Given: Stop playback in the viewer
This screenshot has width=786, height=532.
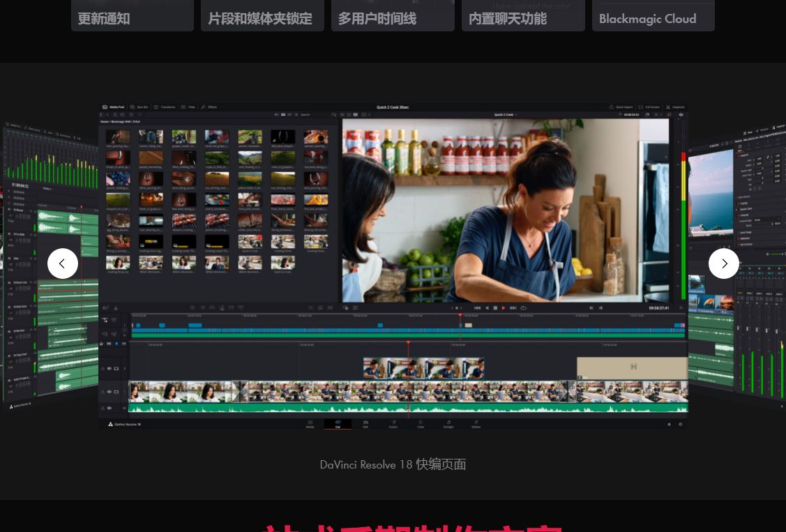Looking at the screenshot, I should [x=495, y=308].
